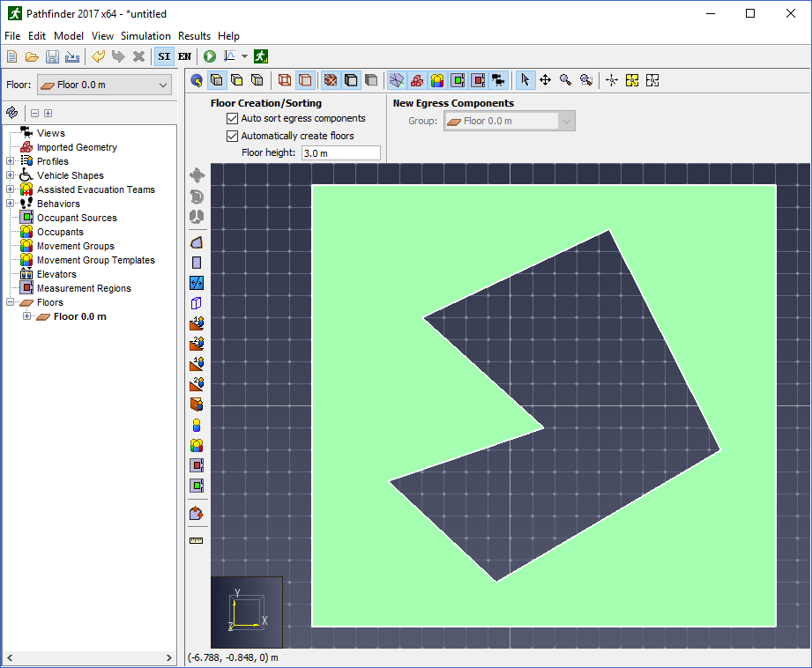
Task: Open the Simulation menu
Action: click(145, 36)
